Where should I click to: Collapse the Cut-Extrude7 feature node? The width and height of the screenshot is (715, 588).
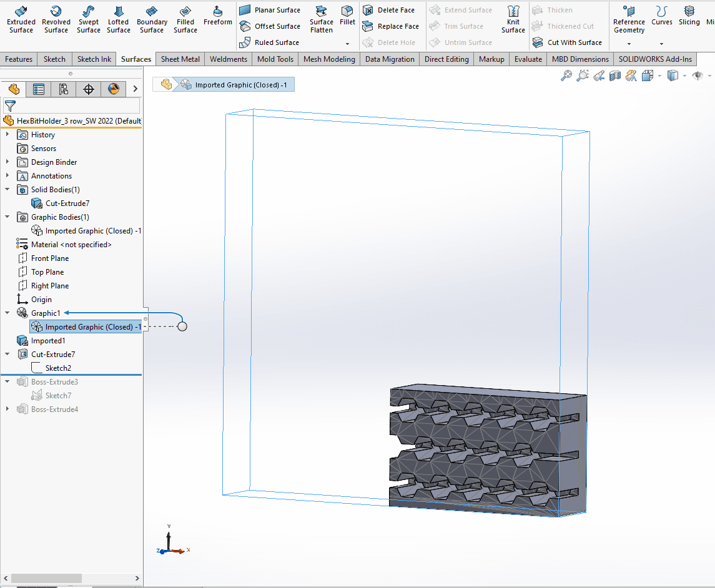click(x=7, y=354)
